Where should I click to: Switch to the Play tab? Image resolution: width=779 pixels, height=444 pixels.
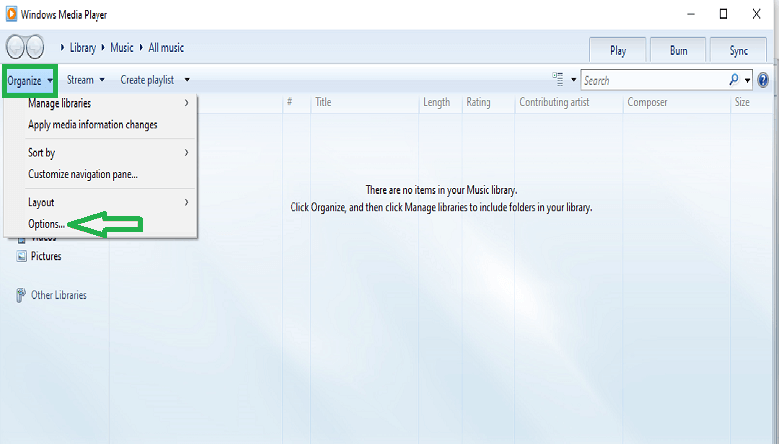point(618,50)
